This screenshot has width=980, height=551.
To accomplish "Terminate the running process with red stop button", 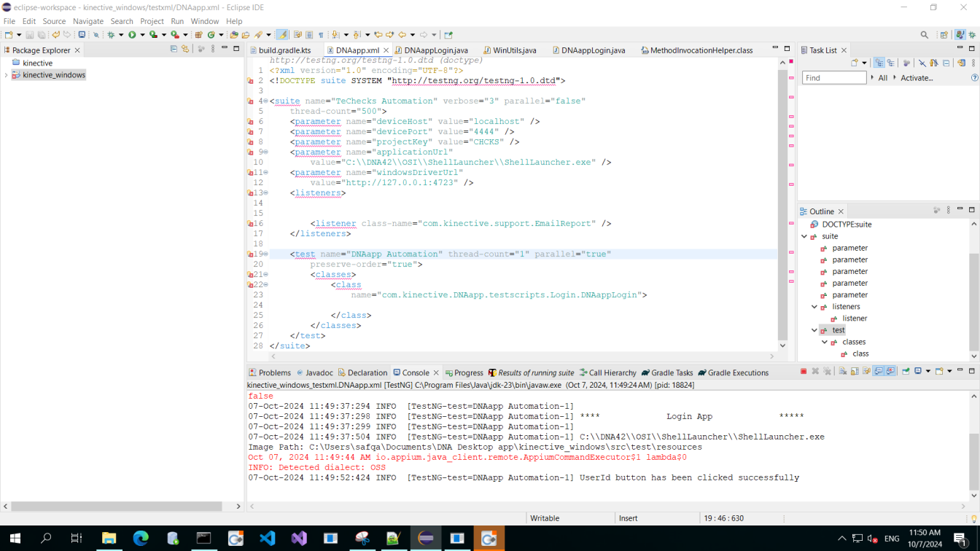I will [x=804, y=372].
